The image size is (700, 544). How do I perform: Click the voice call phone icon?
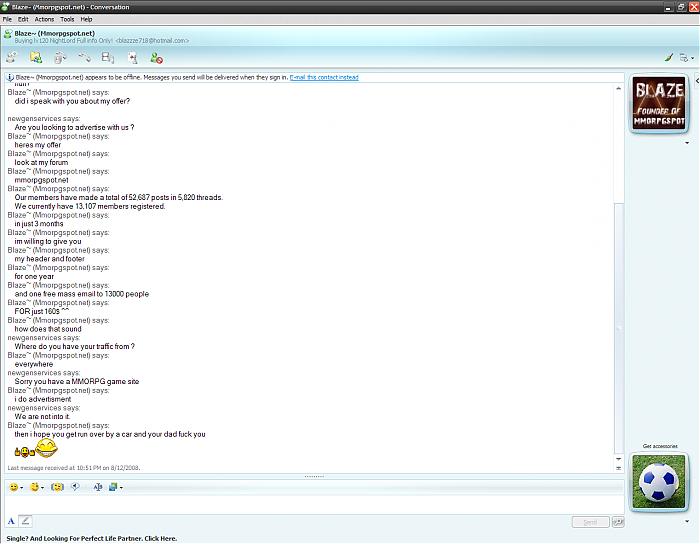(x=84, y=57)
